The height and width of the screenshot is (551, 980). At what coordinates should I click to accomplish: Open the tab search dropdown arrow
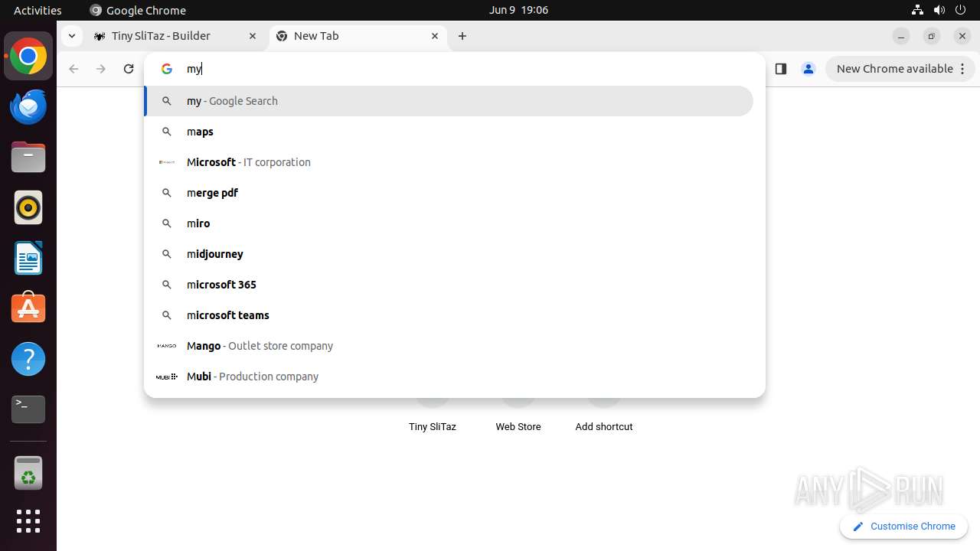click(x=71, y=36)
